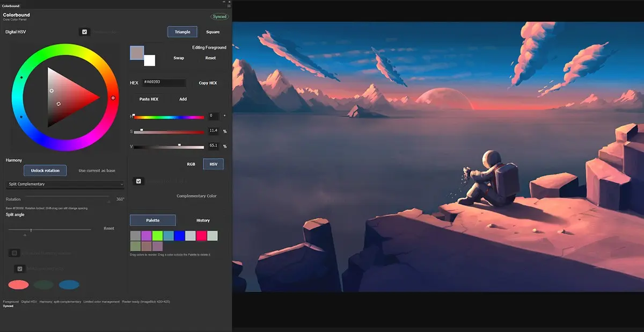Toggle the checkbox above Complementary Color
The height and width of the screenshot is (332, 644).
(x=138, y=182)
